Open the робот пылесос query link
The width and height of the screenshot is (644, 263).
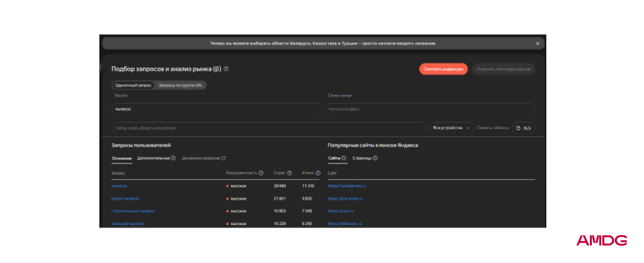(x=126, y=199)
